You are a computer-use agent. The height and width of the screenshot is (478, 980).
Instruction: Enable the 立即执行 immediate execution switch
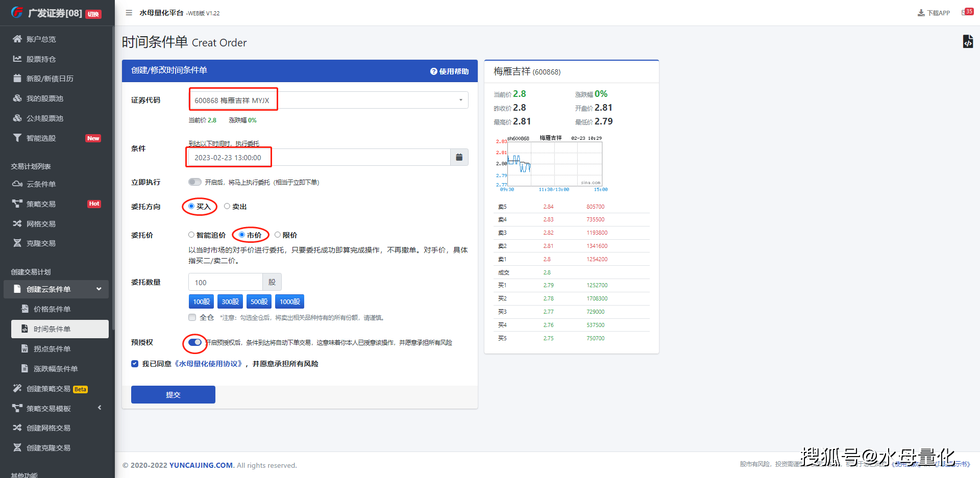(x=194, y=182)
